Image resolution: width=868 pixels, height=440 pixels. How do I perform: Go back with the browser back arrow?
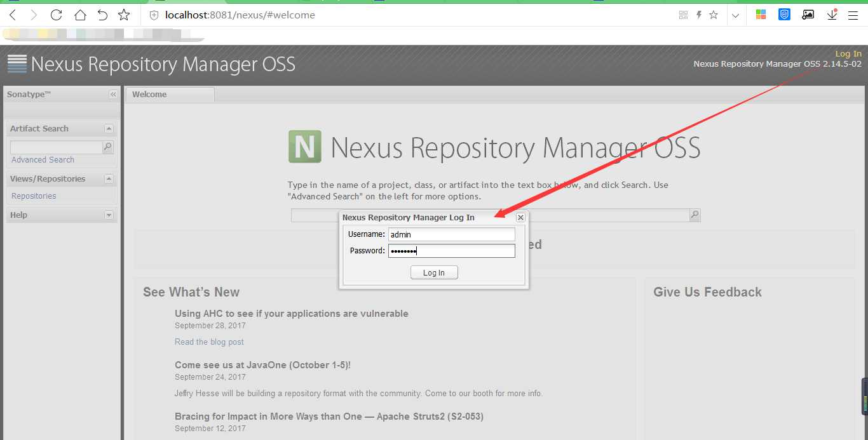pyautogui.click(x=13, y=15)
